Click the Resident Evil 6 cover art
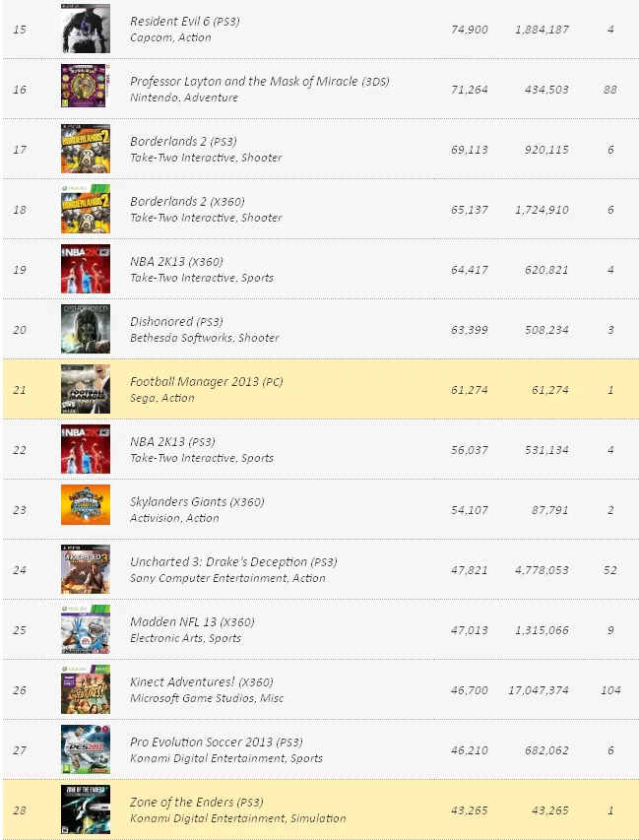 click(85, 29)
